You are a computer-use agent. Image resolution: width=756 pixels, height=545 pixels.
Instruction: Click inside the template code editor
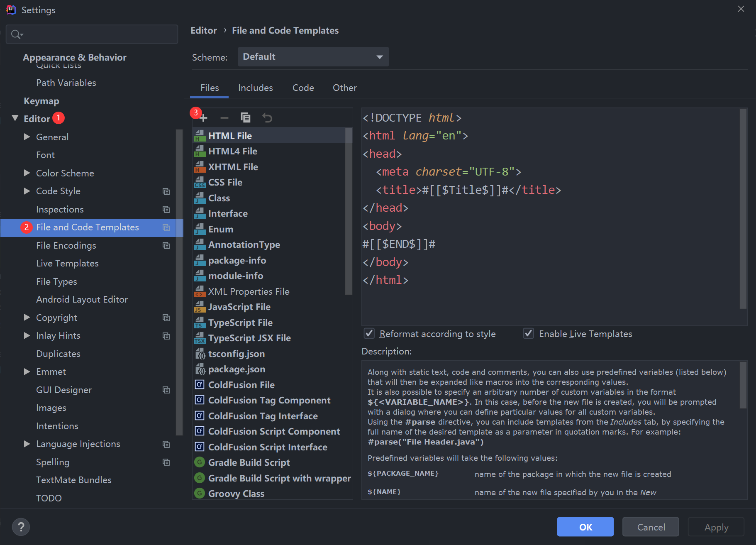tap(550, 217)
